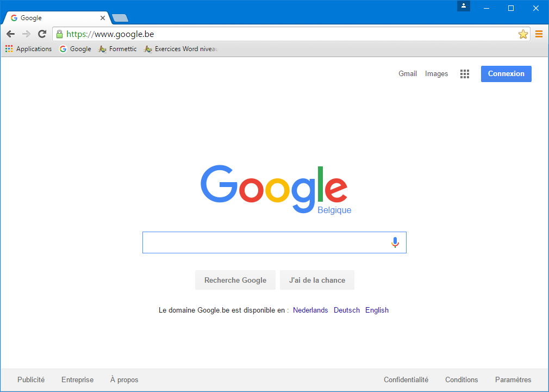Screen dimensions: 549x392
Task: Maximize the Chrome window
Action: (x=511, y=8)
